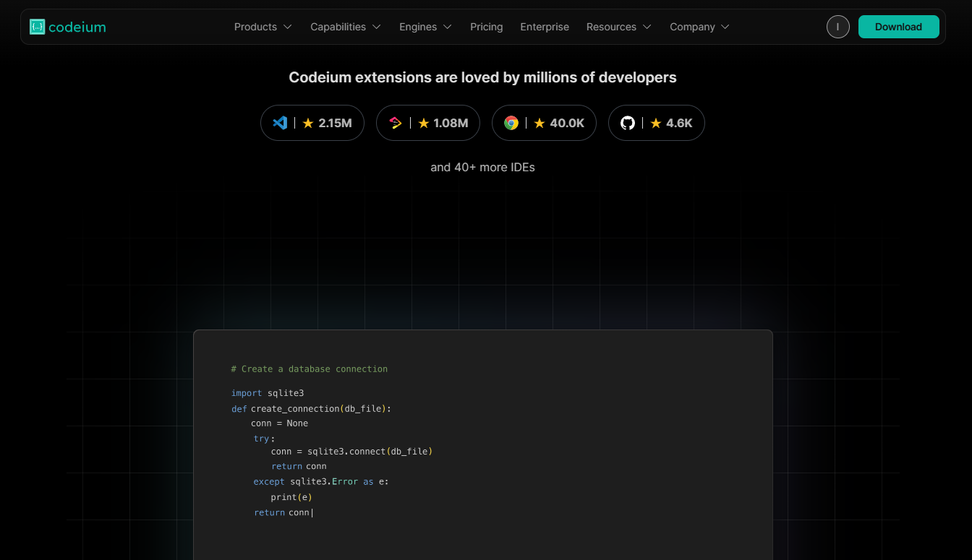Open the user profile avatar

[837, 27]
